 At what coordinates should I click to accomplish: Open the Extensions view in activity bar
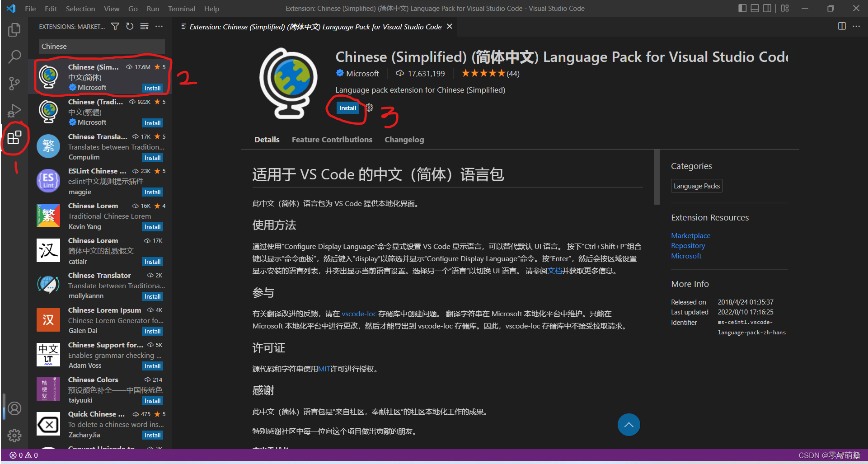tap(14, 137)
